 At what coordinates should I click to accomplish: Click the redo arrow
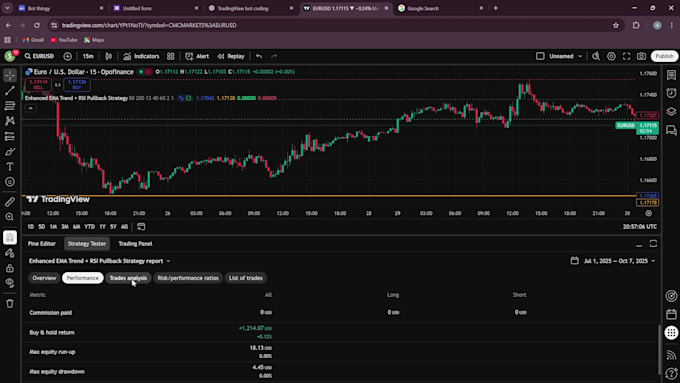(x=274, y=56)
